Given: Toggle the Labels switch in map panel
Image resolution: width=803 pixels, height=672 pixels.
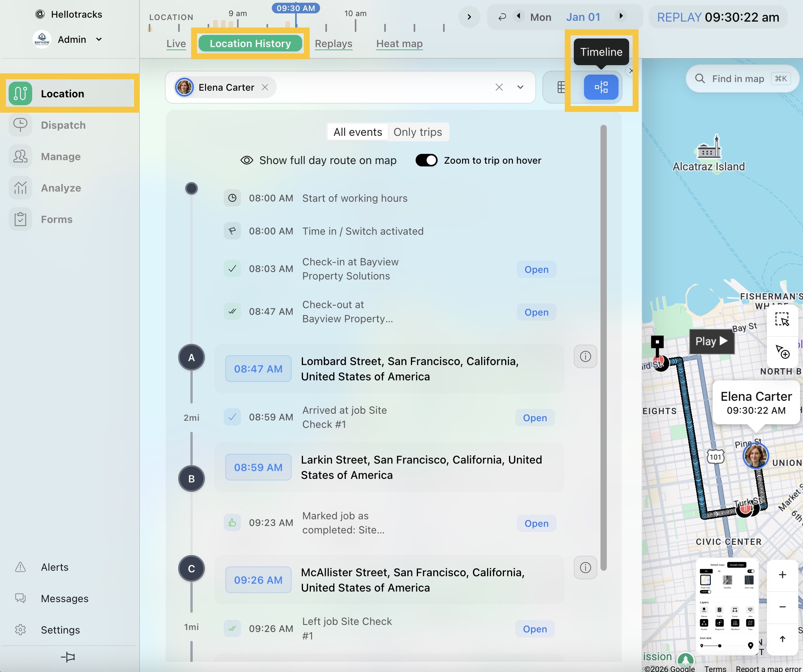Looking at the screenshot, I should [x=706, y=592].
